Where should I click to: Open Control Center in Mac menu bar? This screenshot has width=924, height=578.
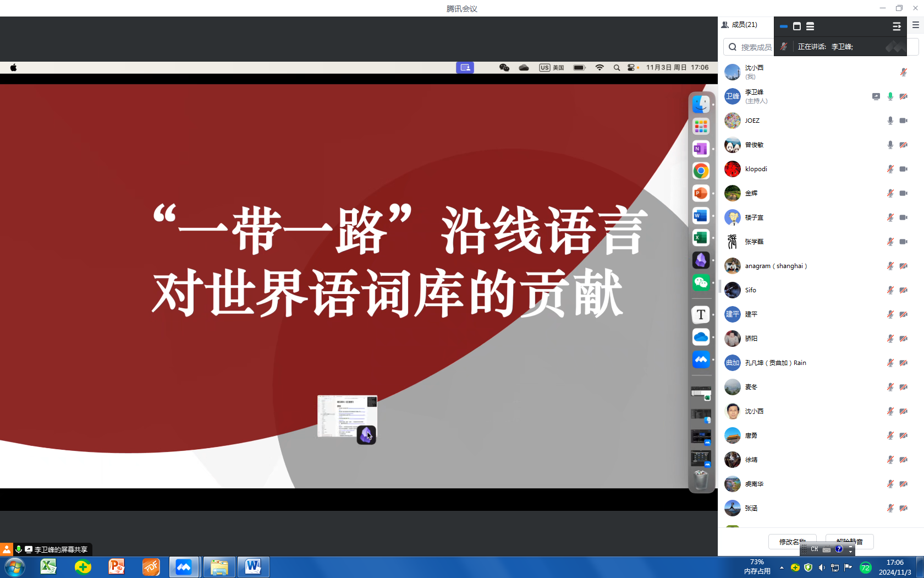click(631, 68)
